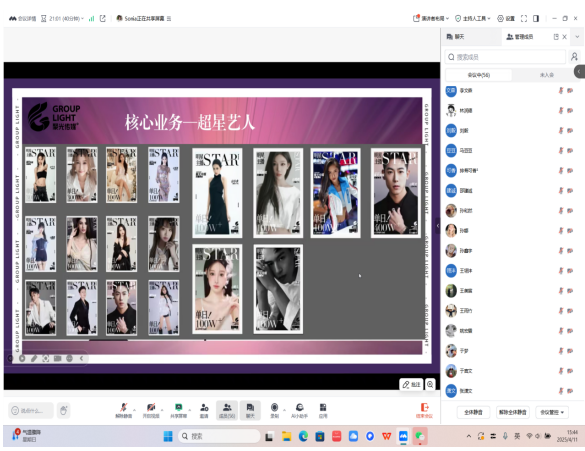The image size is (585, 451).
Task: Click the magnifier zoom icon beside 批注
Action: (430, 384)
